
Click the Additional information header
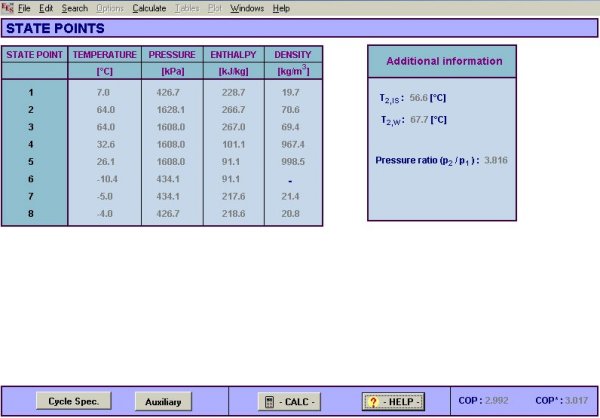[442, 61]
